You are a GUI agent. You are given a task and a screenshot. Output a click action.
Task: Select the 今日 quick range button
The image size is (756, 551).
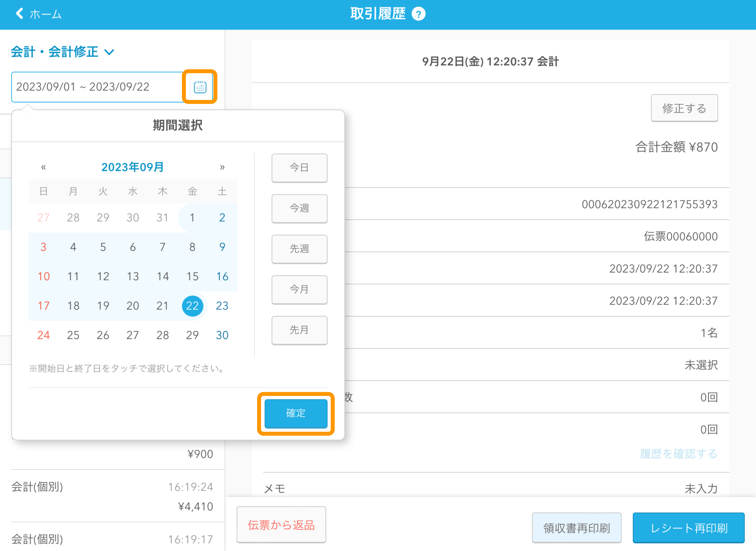click(x=299, y=168)
